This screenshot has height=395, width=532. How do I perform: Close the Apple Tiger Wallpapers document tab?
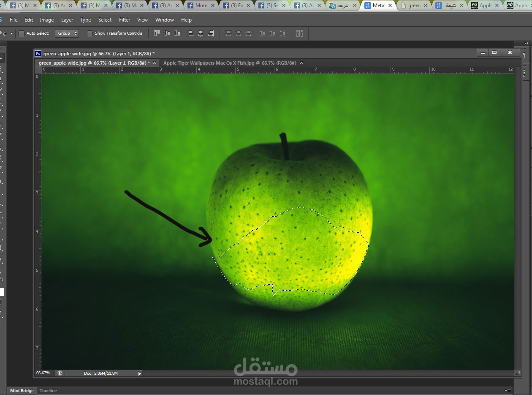point(301,63)
